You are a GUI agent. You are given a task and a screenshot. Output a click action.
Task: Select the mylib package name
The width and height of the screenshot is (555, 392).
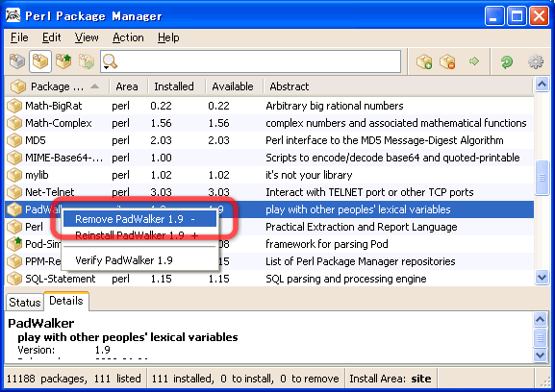[37, 175]
